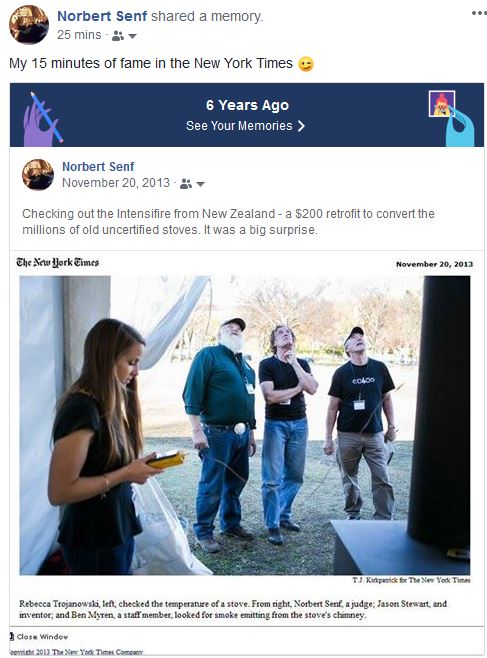Open Norbert Senf name on the original post
The image size is (487, 658).
pyautogui.click(x=98, y=167)
